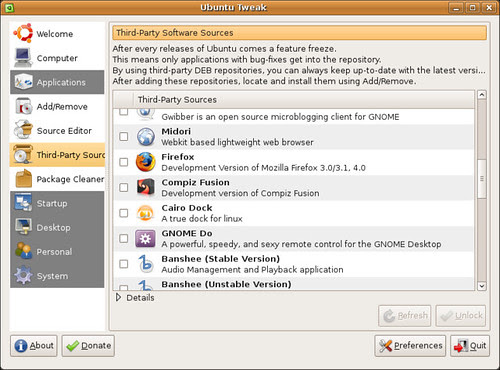Open the Source Editor page

point(57,130)
